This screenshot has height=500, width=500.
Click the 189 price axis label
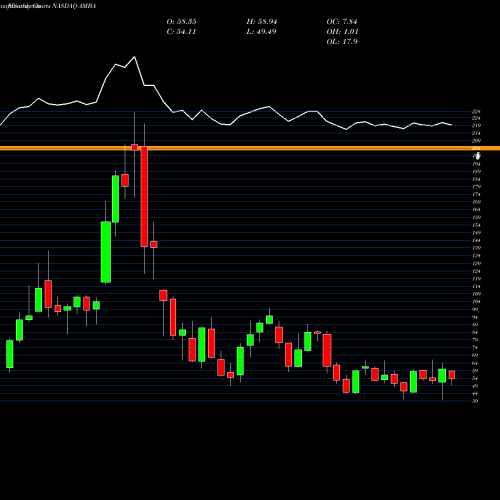476,171
